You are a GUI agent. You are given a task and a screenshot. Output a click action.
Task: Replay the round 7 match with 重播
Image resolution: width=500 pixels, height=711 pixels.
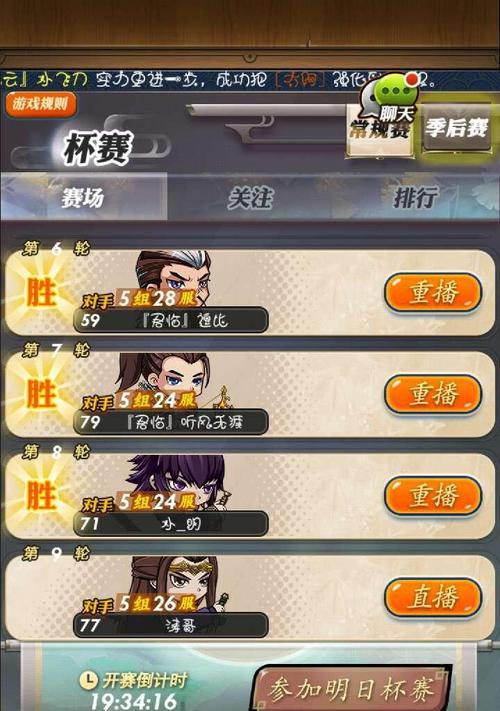point(433,394)
